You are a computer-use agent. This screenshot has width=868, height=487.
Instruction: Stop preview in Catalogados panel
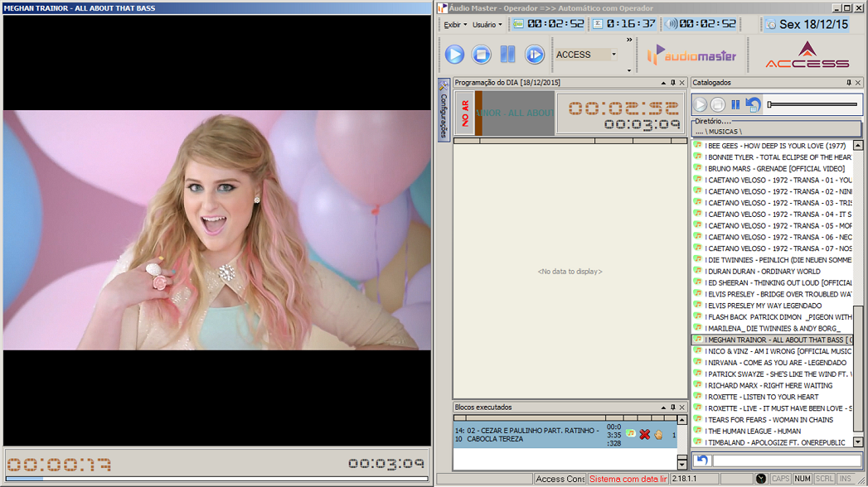(717, 104)
